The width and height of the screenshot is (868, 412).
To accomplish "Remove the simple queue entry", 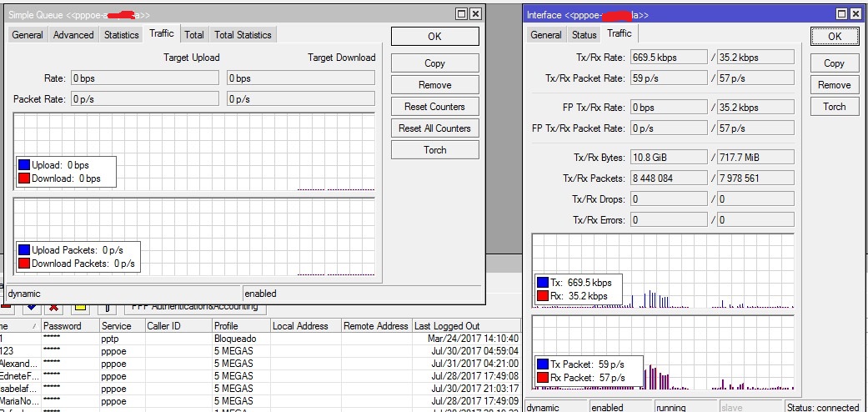I will [x=435, y=85].
